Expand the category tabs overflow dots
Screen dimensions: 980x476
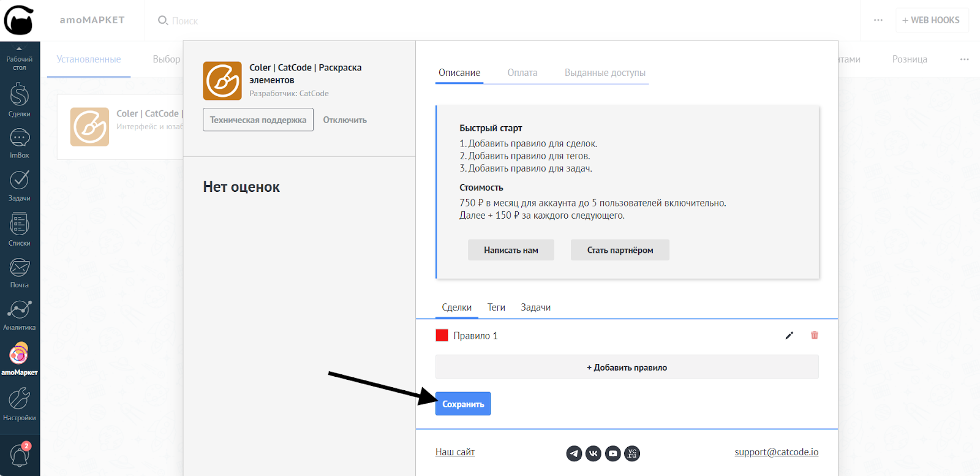click(964, 59)
